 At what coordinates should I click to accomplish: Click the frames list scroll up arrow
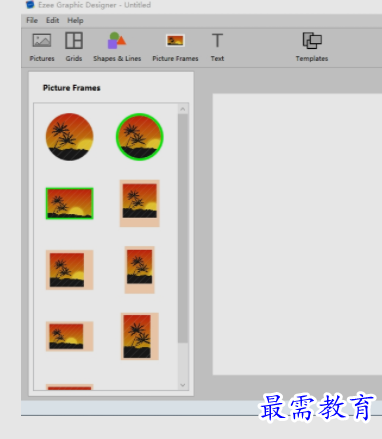click(x=183, y=109)
